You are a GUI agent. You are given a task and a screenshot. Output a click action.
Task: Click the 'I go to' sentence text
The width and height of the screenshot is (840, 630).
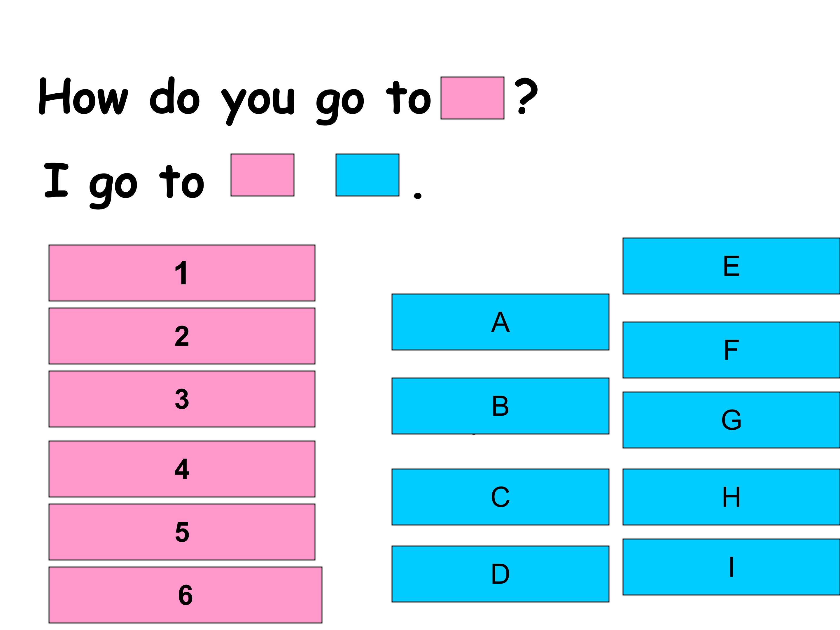[x=124, y=186]
